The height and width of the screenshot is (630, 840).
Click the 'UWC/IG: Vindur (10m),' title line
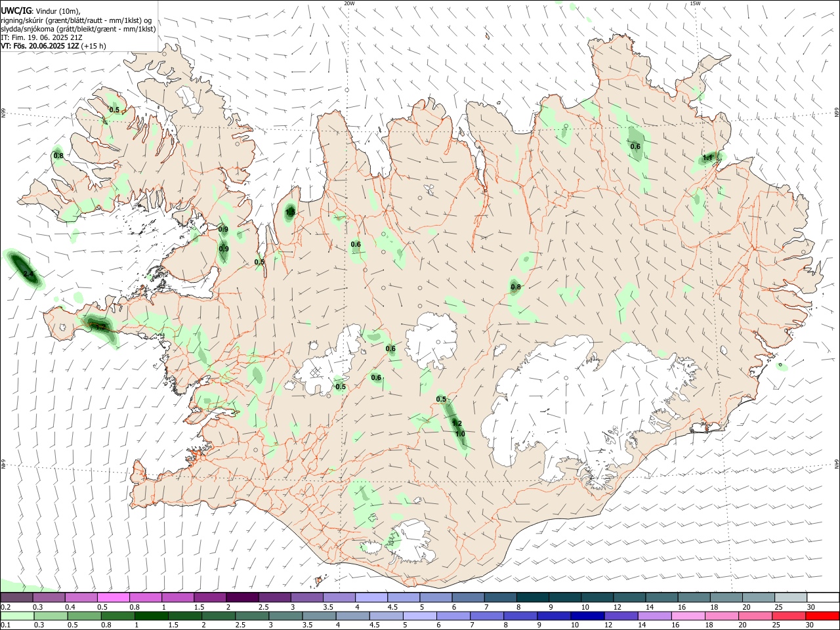click(41, 10)
